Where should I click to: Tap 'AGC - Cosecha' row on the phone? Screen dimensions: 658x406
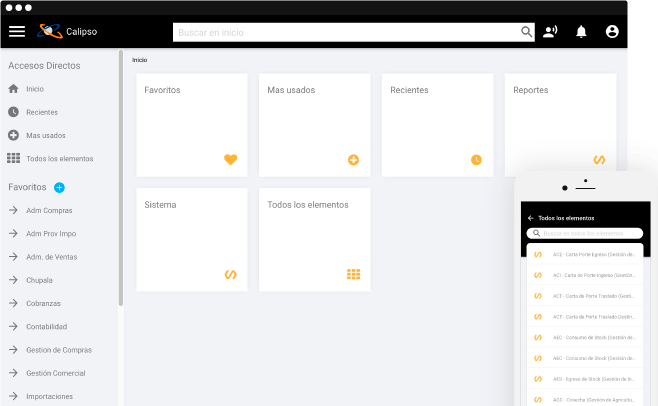(x=585, y=400)
